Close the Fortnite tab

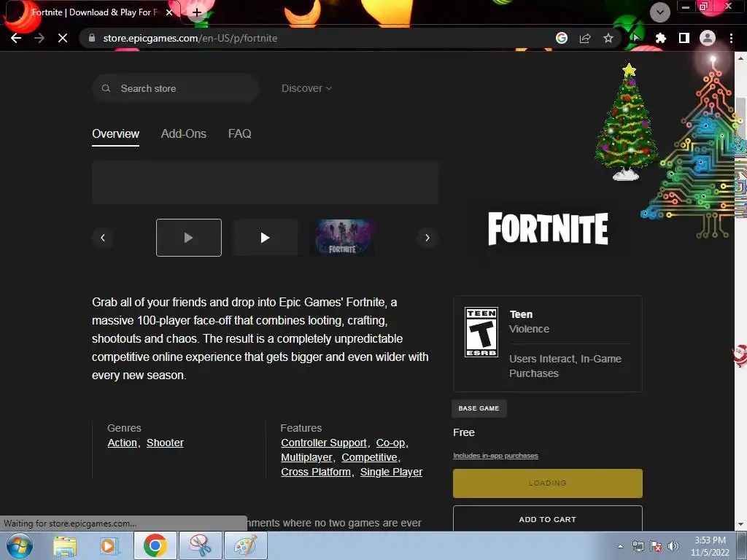tap(169, 12)
